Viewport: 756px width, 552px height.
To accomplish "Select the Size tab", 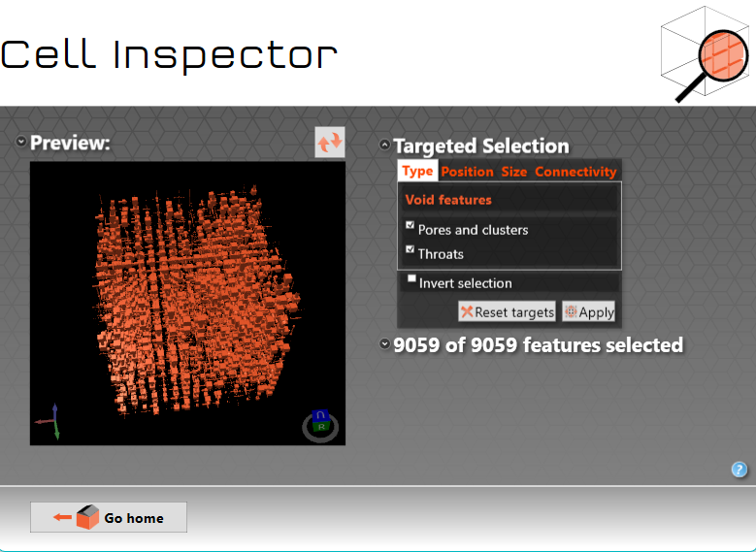I will [513, 171].
